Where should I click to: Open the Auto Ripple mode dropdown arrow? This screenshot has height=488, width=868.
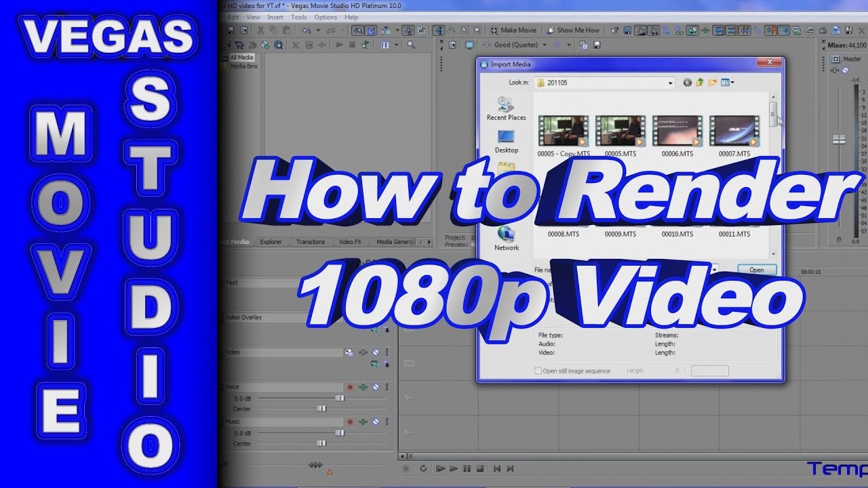[x=397, y=30]
